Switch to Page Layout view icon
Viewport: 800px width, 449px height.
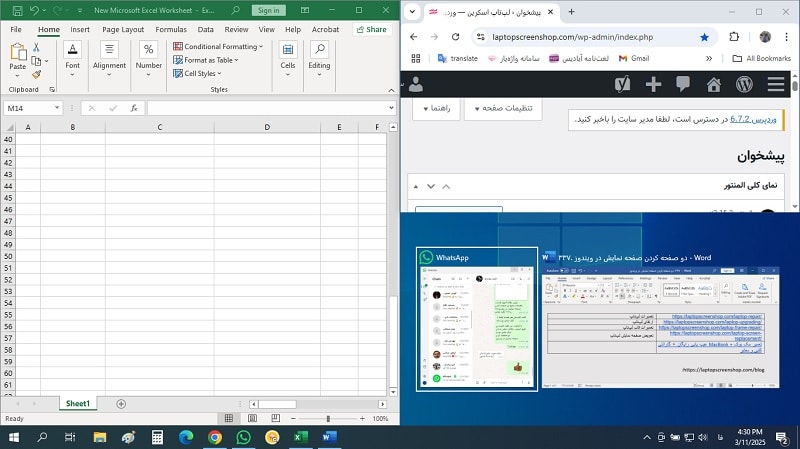[252, 418]
